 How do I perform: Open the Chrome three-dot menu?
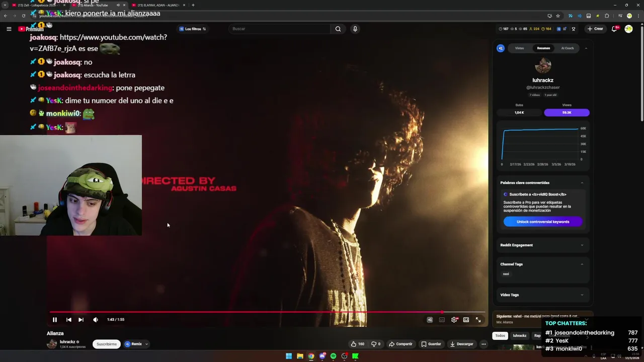pos(638,16)
